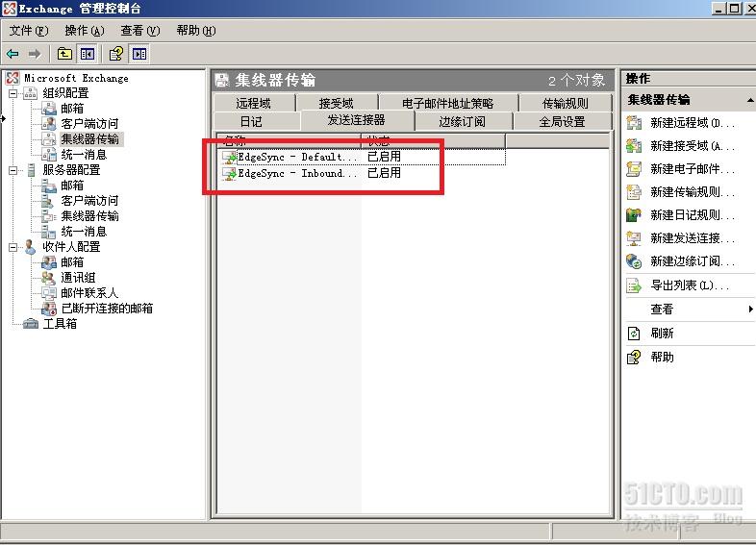Screen dimensions: 756x545
Task: Switch to the 传输规则 tab
Action: click(566, 103)
